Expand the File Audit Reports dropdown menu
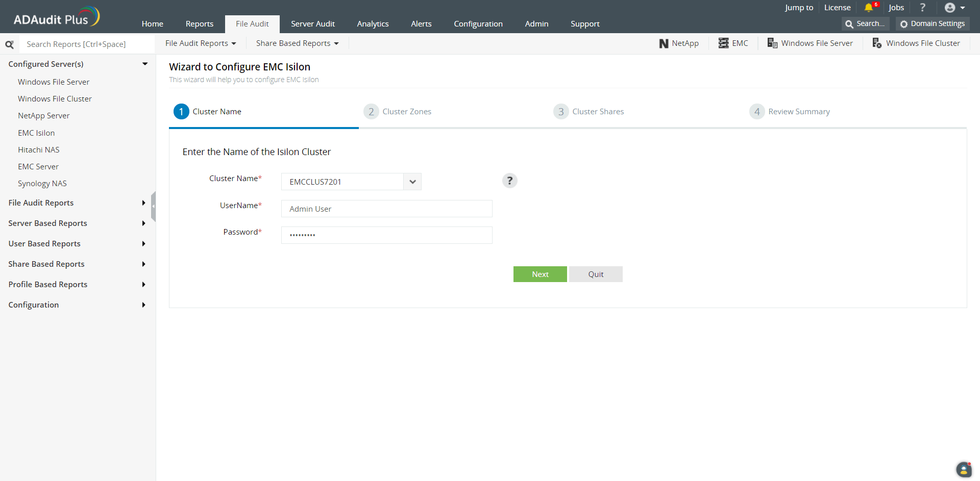This screenshot has width=980, height=481. tap(201, 43)
